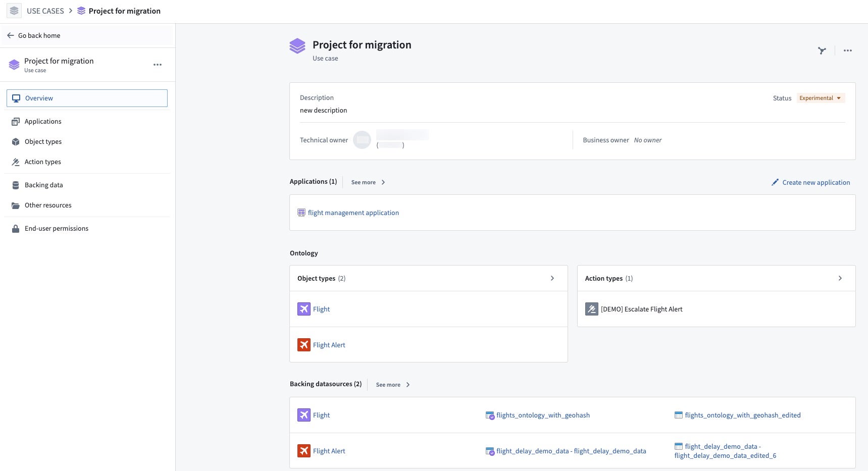Screen dimensions: 868x471
Task: Open the Experimental status dropdown
Action: pos(821,98)
